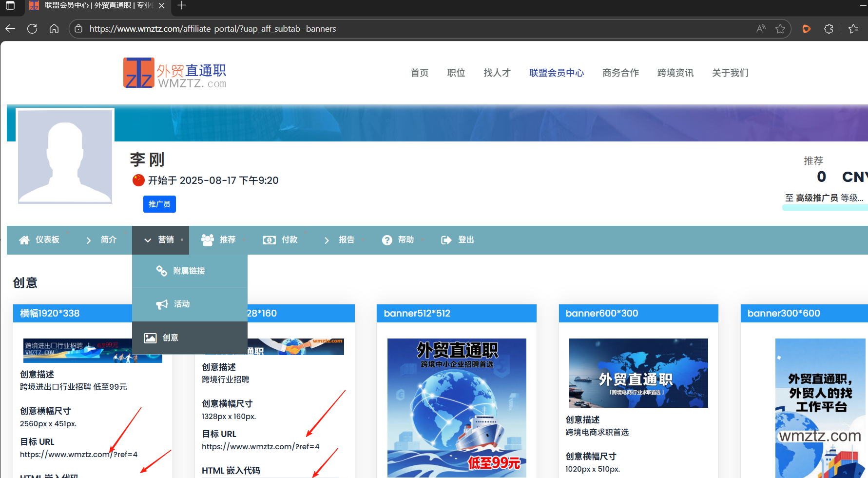Open browser extensions puzzle icon

(829, 29)
